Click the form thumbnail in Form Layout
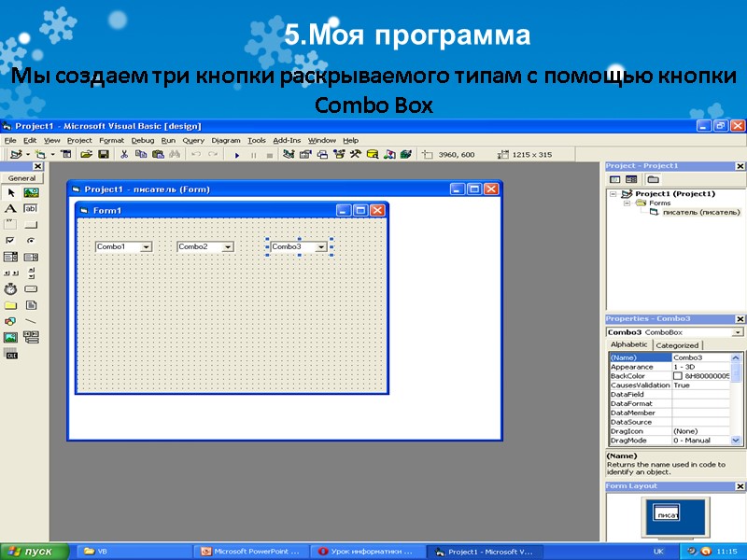Image resolution: width=747 pixels, height=560 pixels. tap(667, 511)
